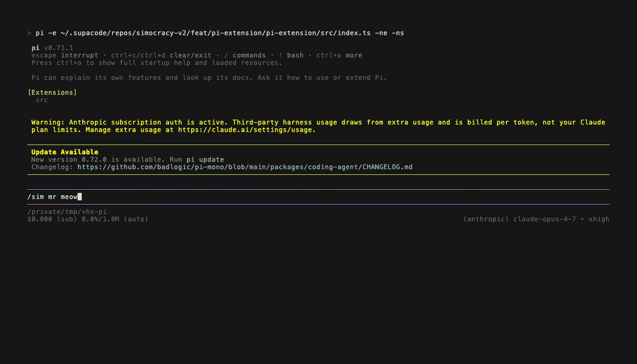Click the 'pi update' command text
The height and width of the screenshot is (364, 637).
point(205,160)
